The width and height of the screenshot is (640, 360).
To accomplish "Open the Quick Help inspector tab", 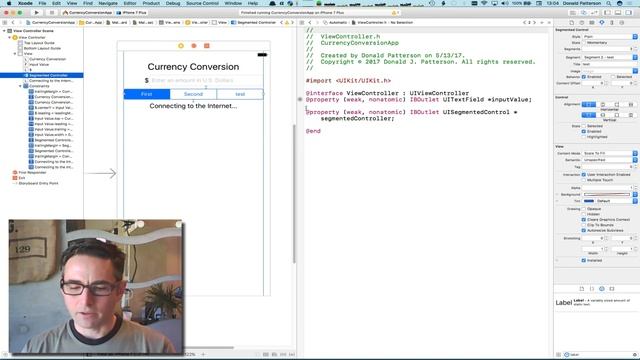I will pos(582,23).
